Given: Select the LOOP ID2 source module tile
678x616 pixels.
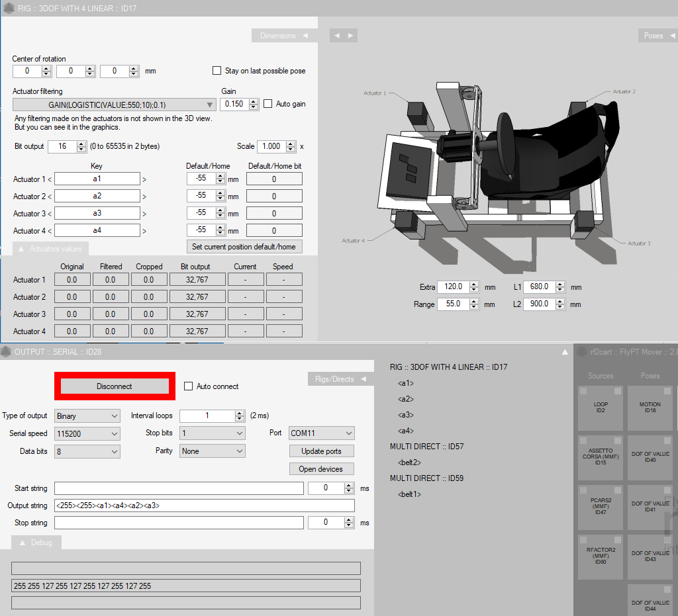Looking at the screenshot, I should [601, 408].
